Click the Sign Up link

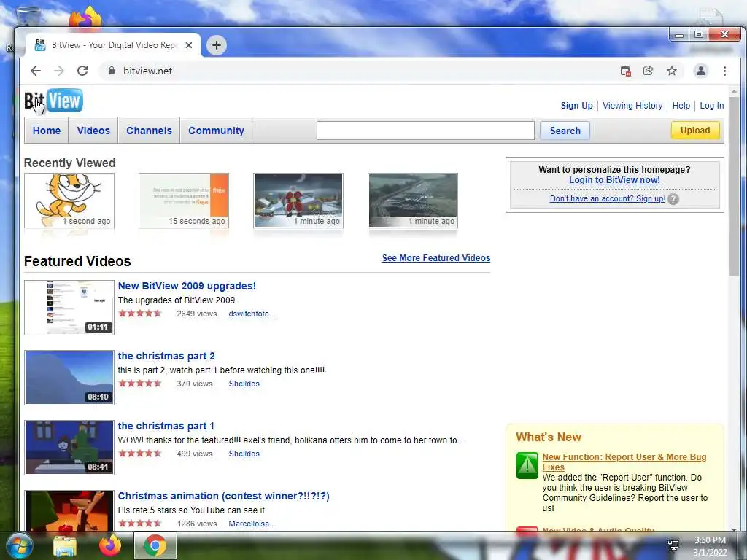[x=576, y=106]
